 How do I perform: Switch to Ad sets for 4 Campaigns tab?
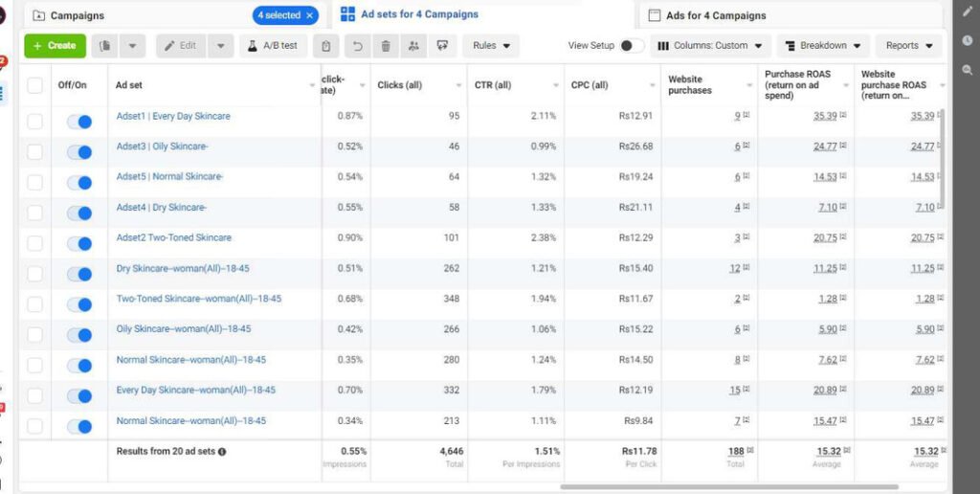point(481,14)
